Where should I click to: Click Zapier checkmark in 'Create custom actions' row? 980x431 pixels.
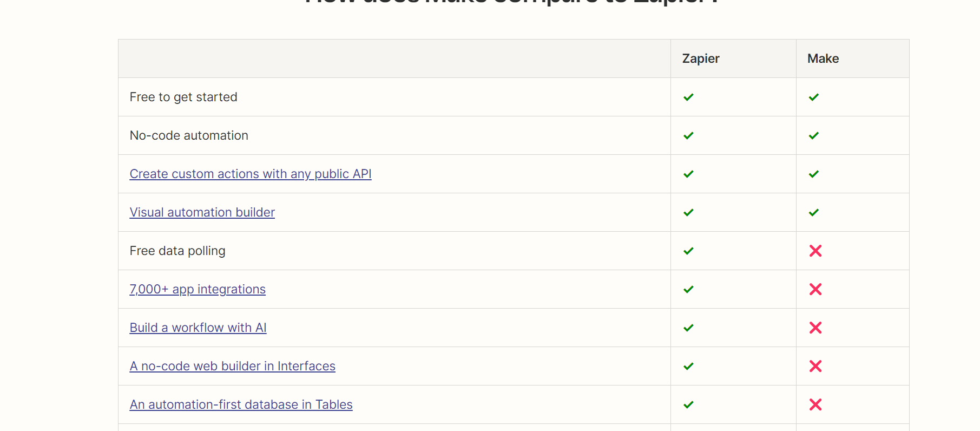click(688, 174)
